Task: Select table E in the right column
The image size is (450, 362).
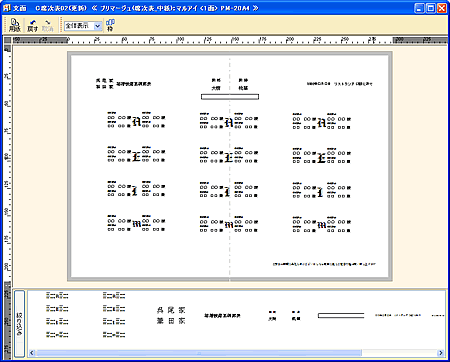Action: click(x=321, y=156)
